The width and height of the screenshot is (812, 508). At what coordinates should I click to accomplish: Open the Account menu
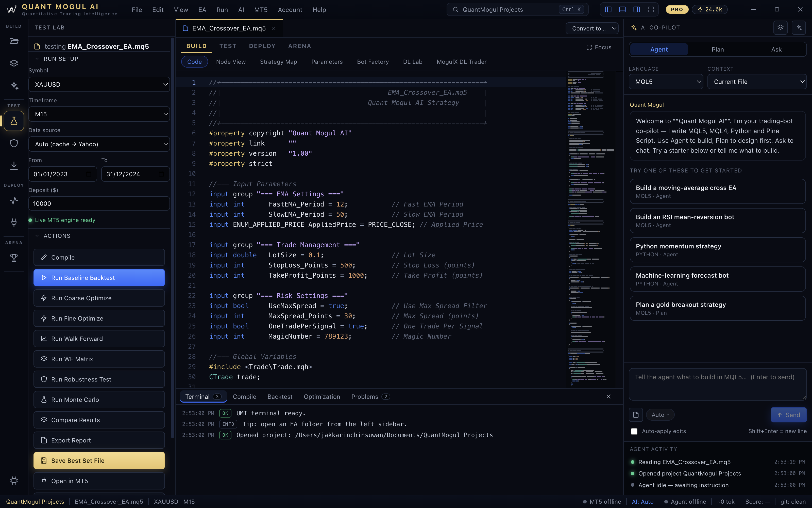pyautogui.click(x=290, y=10)
